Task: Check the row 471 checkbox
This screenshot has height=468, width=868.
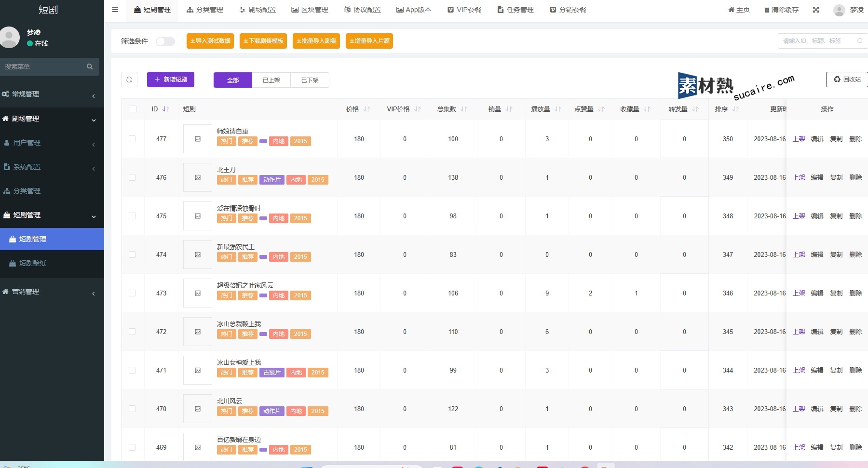Action: click(x=132, y=370)
